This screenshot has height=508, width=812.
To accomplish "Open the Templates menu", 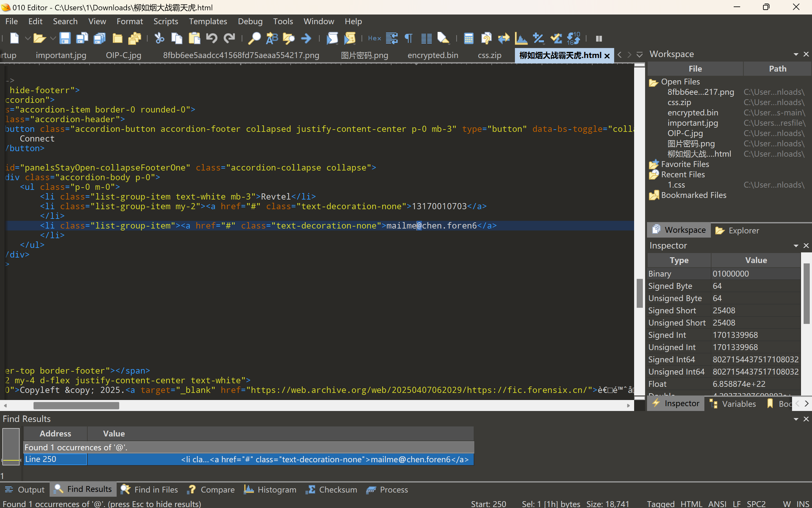I will point(208,22).
